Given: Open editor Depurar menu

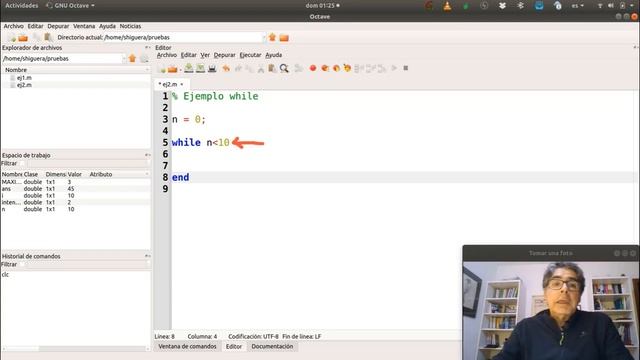Looking at the screenshot, I should coord(224,55).
